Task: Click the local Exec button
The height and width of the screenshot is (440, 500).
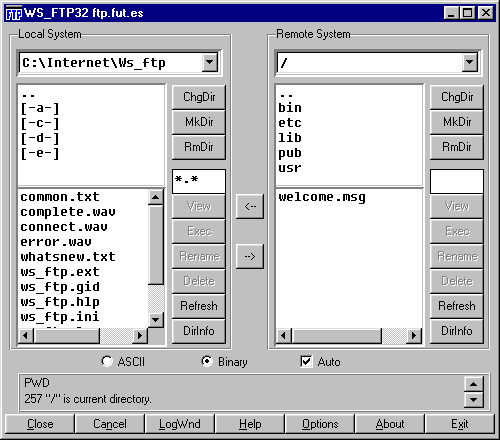Action: [199, 231]
